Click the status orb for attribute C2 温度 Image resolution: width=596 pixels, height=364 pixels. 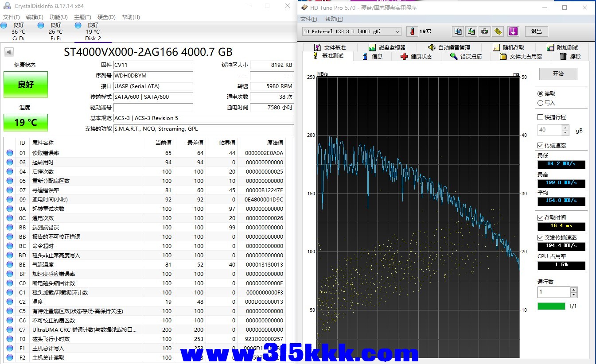pyautogui.click(x=10, y=302)
